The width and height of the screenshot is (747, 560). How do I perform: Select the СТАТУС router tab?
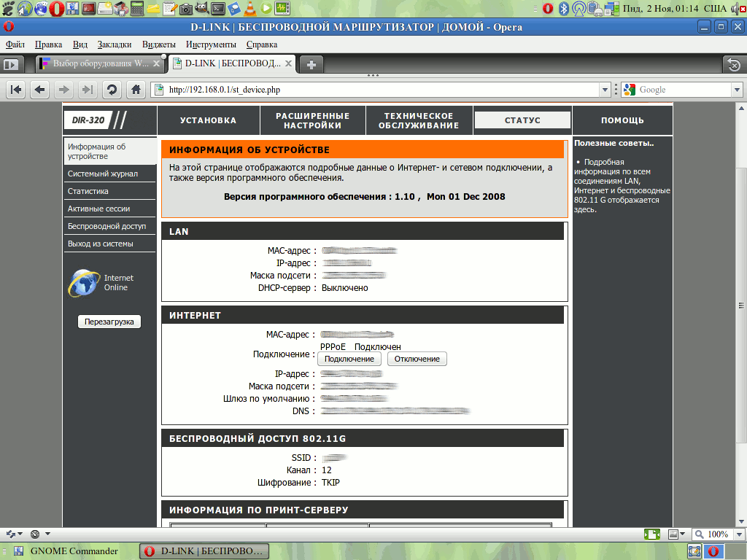[x=522, y=120]
